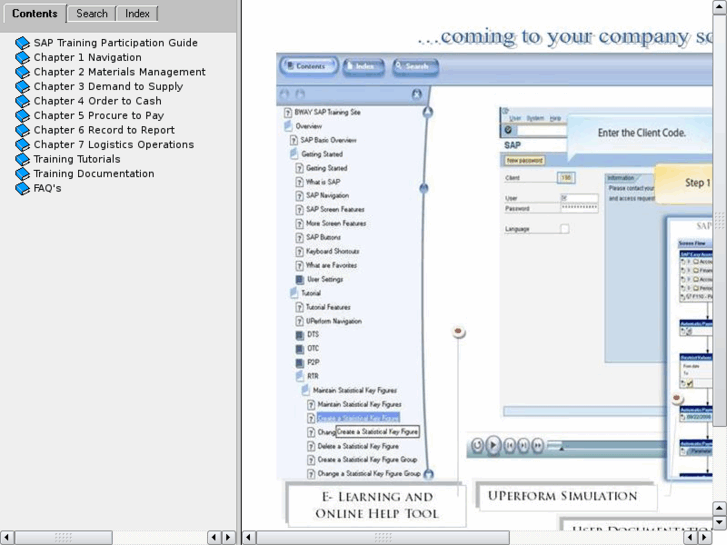Click the book icon beside SAP Training Participation Guide
The height and width of the screenshot is (545, 727).
22,43
